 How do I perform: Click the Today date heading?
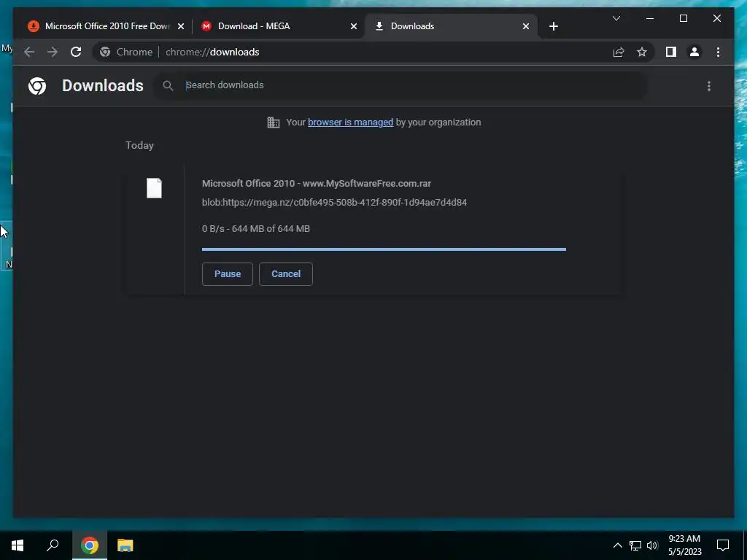pos(139,145)
